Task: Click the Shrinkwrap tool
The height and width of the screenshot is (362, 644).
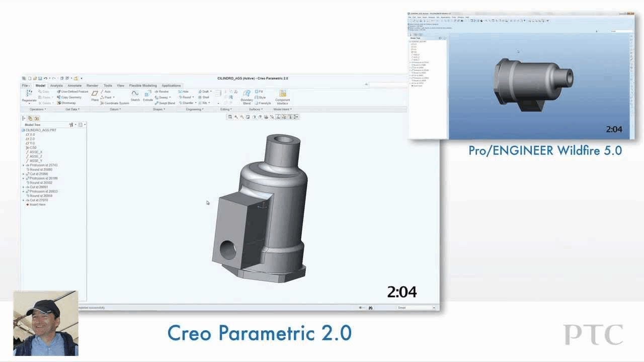Action: [66, 103]
